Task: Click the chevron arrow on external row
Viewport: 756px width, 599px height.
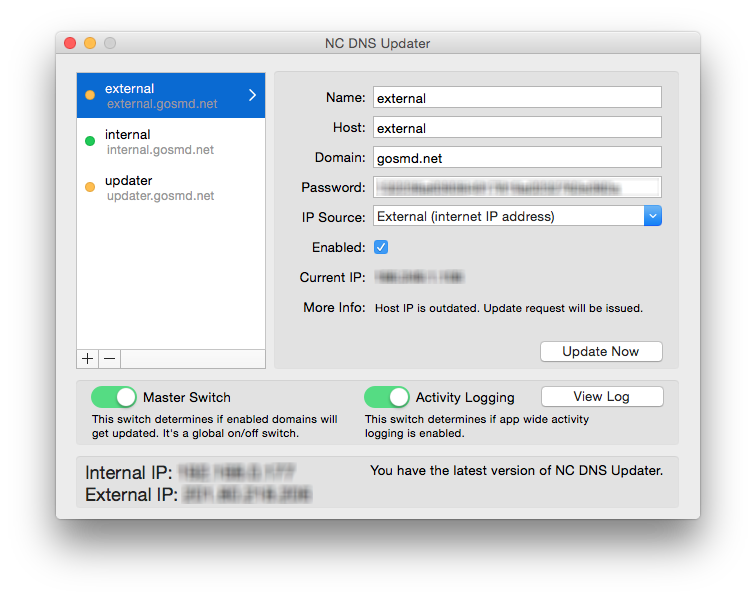Action: point(252,95)
